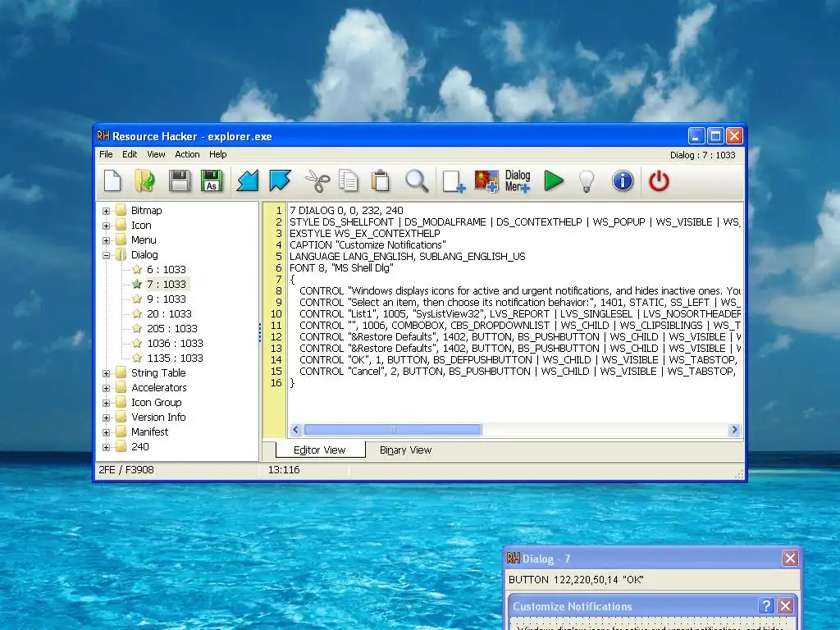
Task: Expand the String Table node
Action: coord(106,373)
